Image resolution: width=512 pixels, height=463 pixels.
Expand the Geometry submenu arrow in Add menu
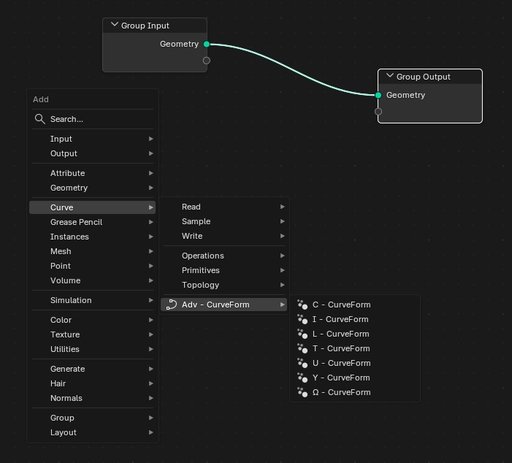coord(151,188)
